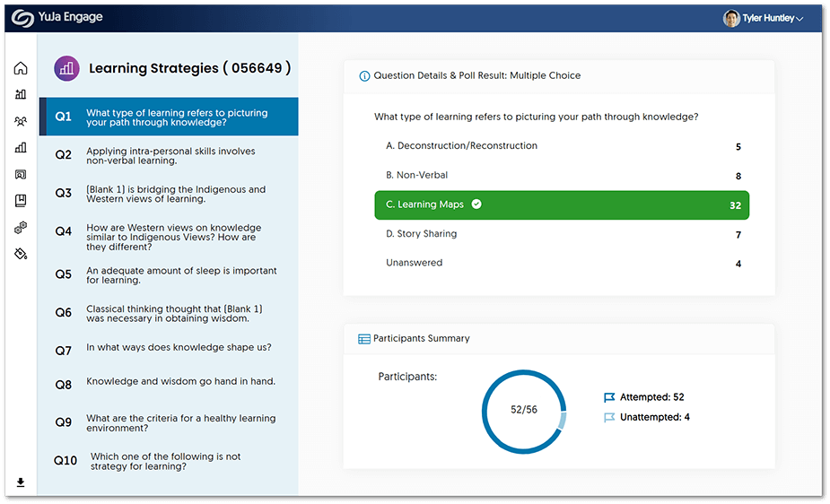Click the paint bucket branding icon
This screenshot has width=830, height=504.
(21, 254)
